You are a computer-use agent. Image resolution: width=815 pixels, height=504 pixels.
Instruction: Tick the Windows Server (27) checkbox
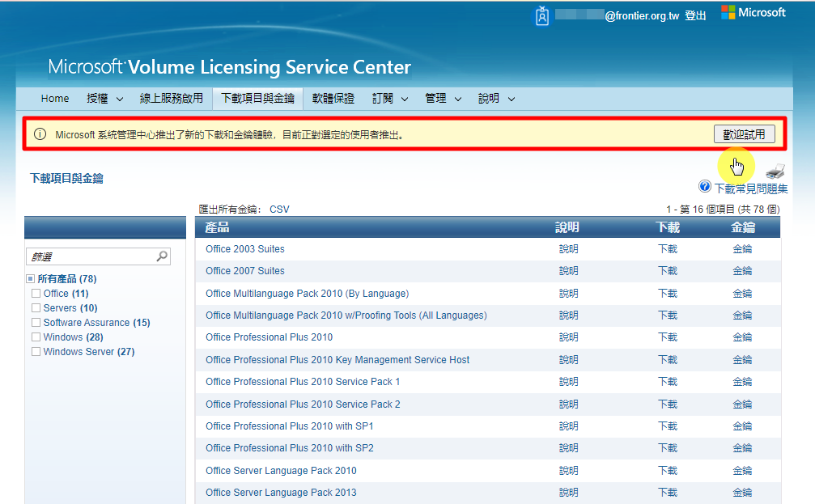(36, 352)
